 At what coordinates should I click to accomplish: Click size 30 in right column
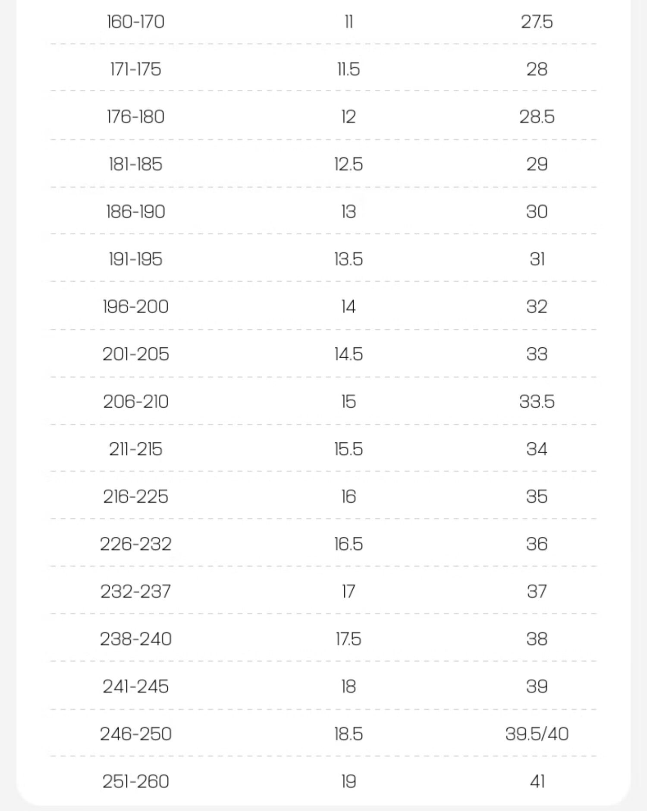537,211
